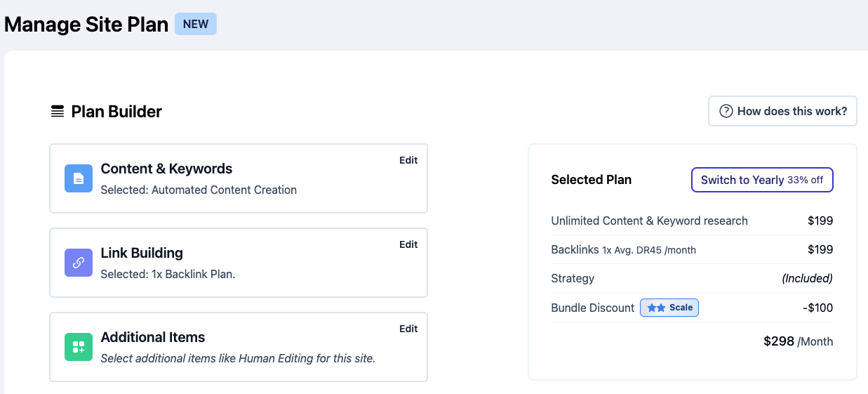Click the double-star icon in Scale badge
This screenshot has height=394, width=868.
coord(656,308)
